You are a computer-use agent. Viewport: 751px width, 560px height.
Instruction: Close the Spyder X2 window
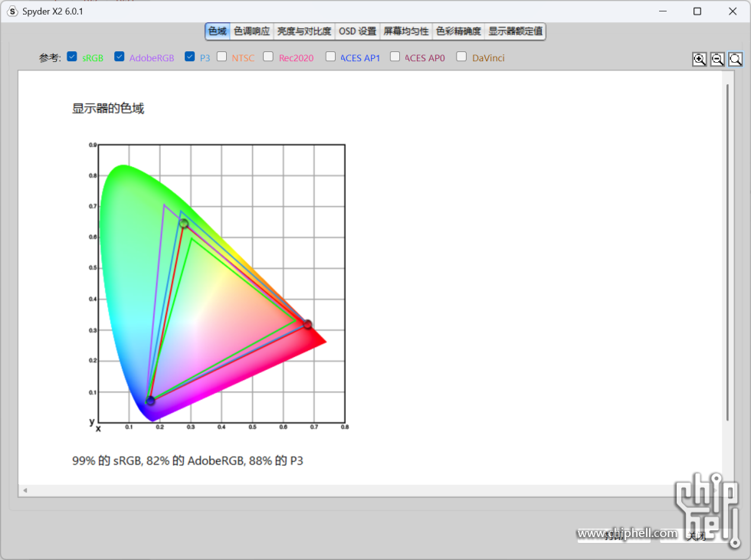[x=733, y=11]
